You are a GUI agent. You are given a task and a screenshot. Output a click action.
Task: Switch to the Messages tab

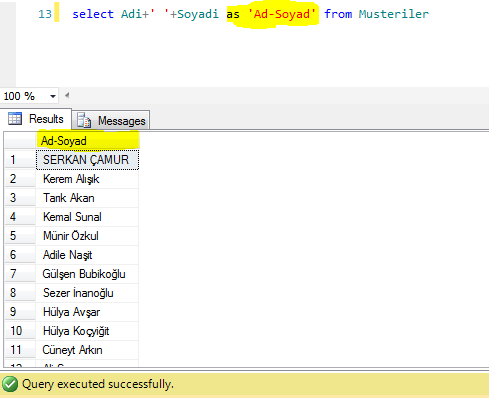[x=111, y=120]
